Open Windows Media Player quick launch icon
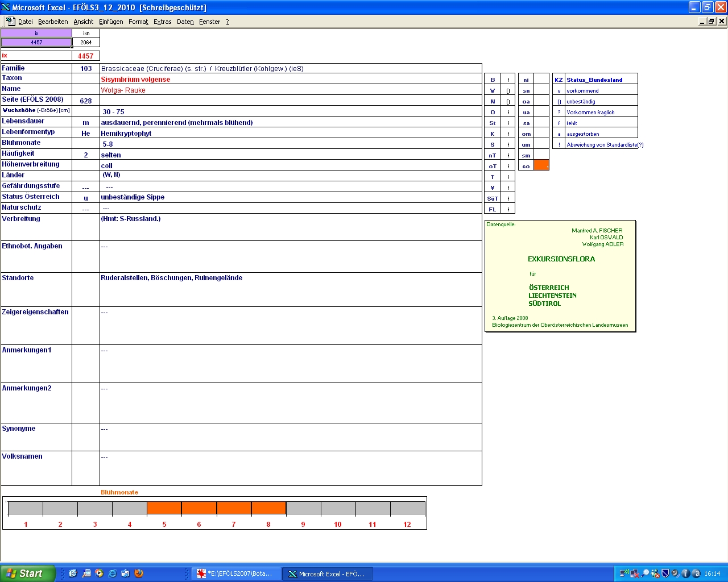The image size is (728, 582). tap(99, 573)
